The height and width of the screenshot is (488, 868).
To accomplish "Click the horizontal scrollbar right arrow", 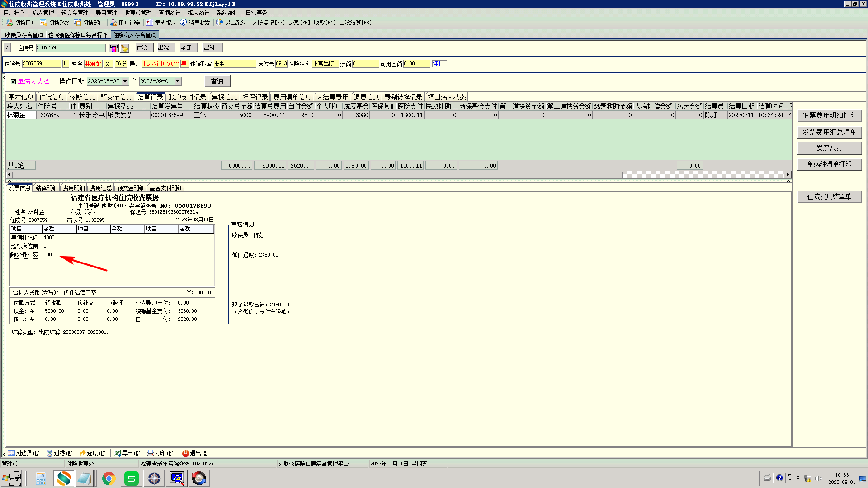I will [788, 174].
